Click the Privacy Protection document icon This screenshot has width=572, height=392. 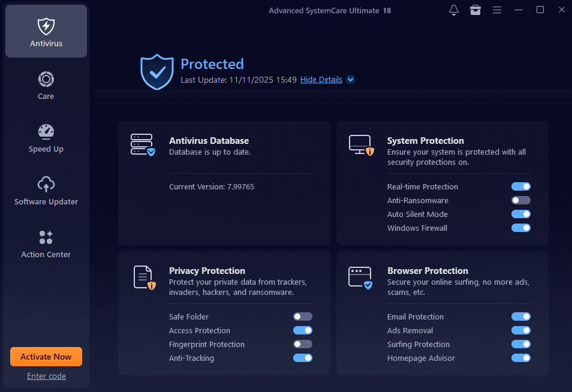(143, 277)
